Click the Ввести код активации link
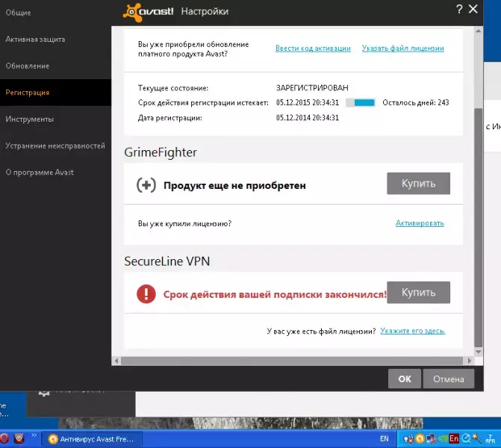This screenshot has height=448, width=501. click(x=313, y=49)
